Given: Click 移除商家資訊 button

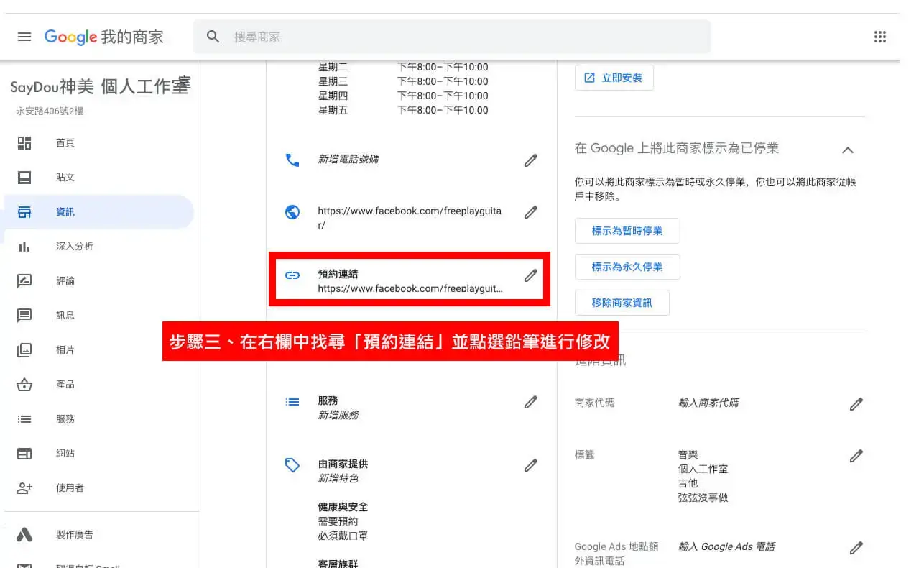Looking at the screenshot, I should (x=622, y=303).
